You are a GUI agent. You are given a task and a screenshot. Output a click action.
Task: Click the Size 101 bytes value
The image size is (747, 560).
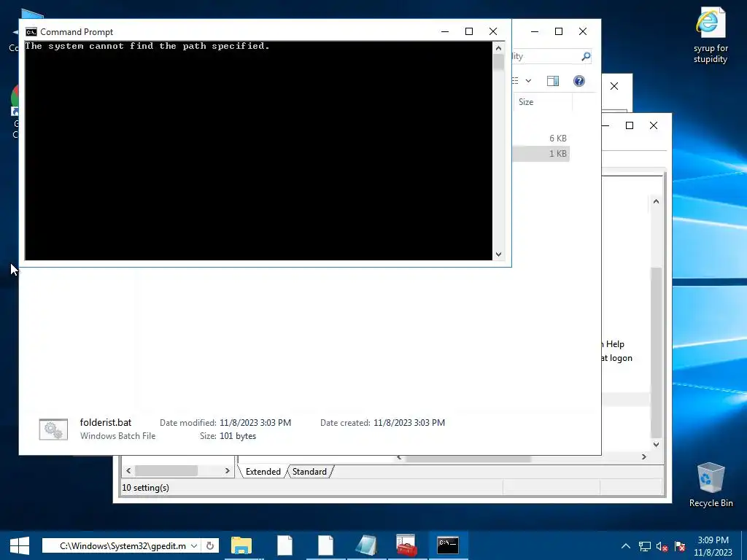click(237, 436)
